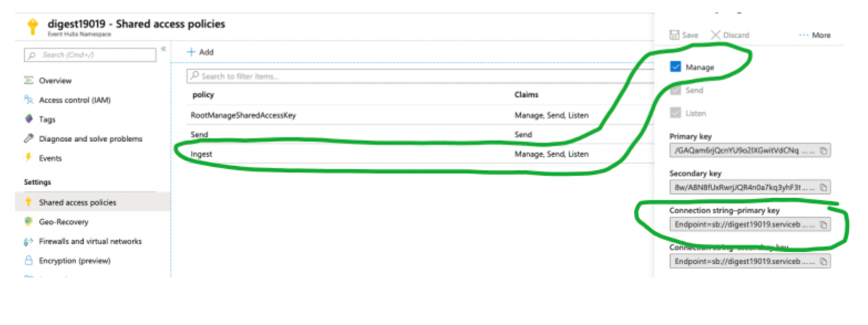Toggle the Manage checkbox
The height and width of the screenshot is (325, 868).
click(676, 67)
